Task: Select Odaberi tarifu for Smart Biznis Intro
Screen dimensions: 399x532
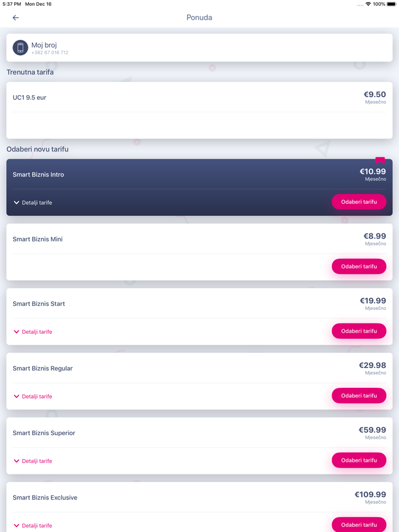Action: (x=359, y=202)
